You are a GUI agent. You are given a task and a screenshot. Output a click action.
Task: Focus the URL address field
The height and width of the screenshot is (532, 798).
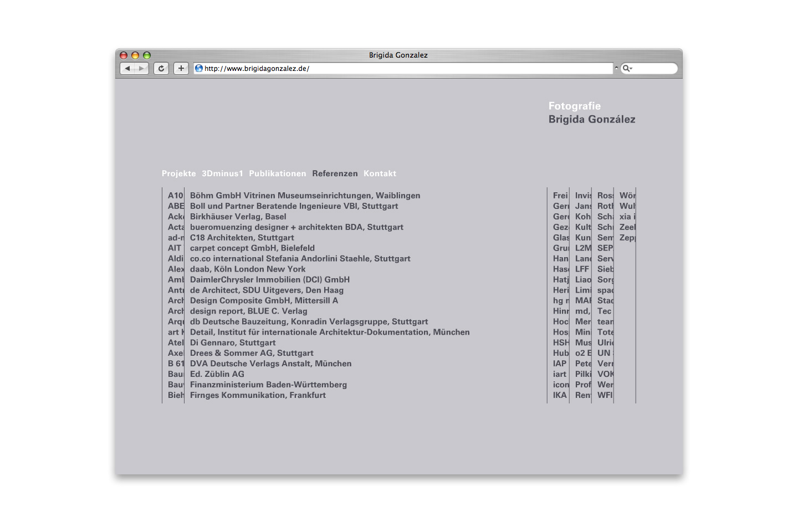coord(403,68)
